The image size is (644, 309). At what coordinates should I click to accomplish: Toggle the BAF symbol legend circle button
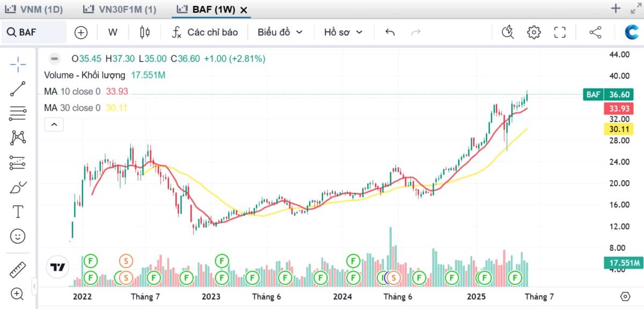[x=54, y=59]
